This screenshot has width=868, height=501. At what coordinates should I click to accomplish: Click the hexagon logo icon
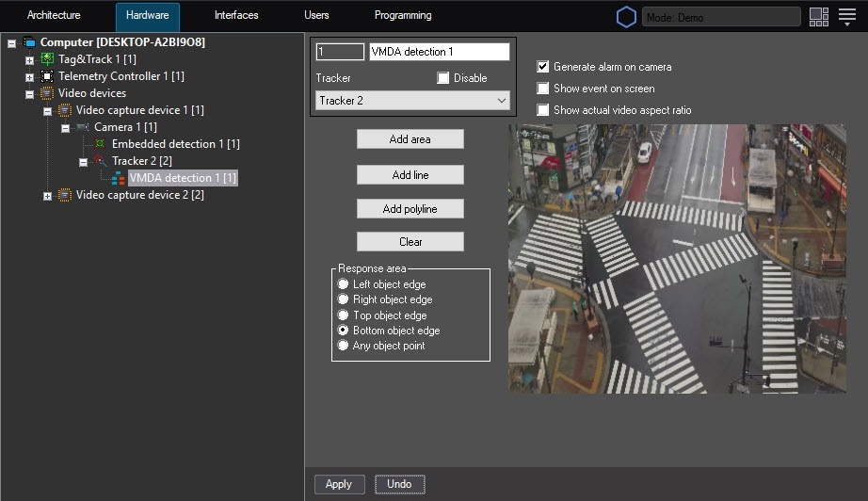point(626,17)
